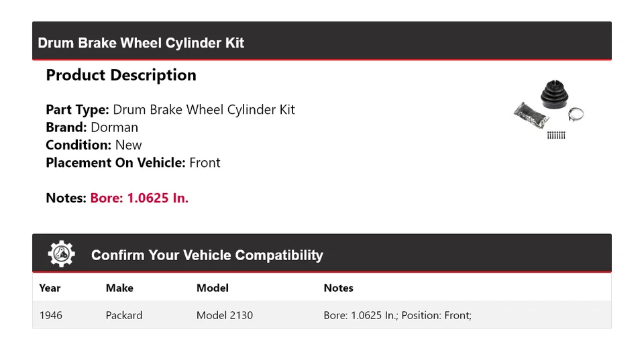Screen dimensions: 644x350
Task: Click the Model column header
Action: 212,288
